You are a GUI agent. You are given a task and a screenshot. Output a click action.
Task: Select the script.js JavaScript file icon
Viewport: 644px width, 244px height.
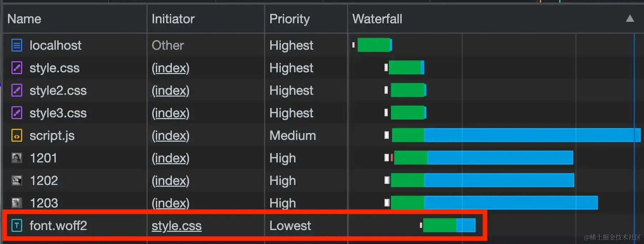coord(17,136)
